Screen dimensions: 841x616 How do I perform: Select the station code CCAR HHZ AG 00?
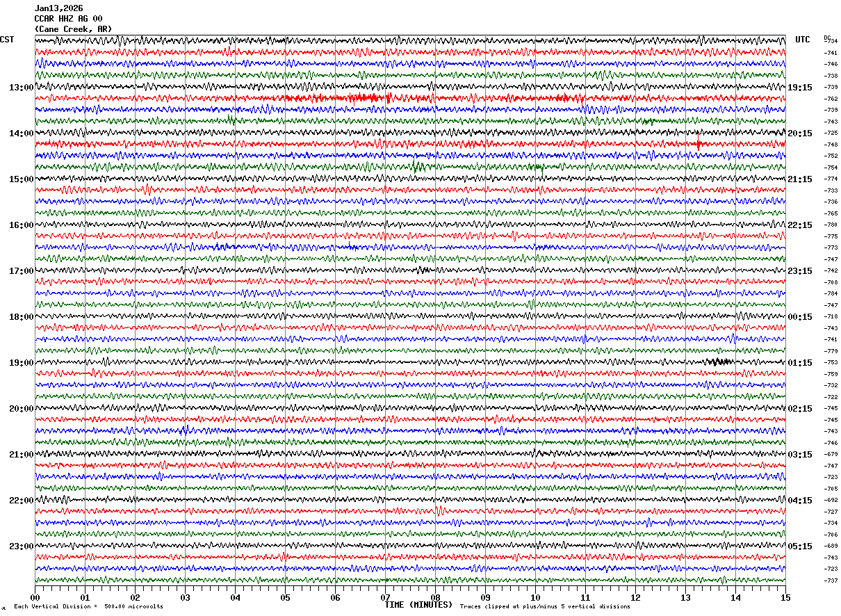click(x=68, y=19)
